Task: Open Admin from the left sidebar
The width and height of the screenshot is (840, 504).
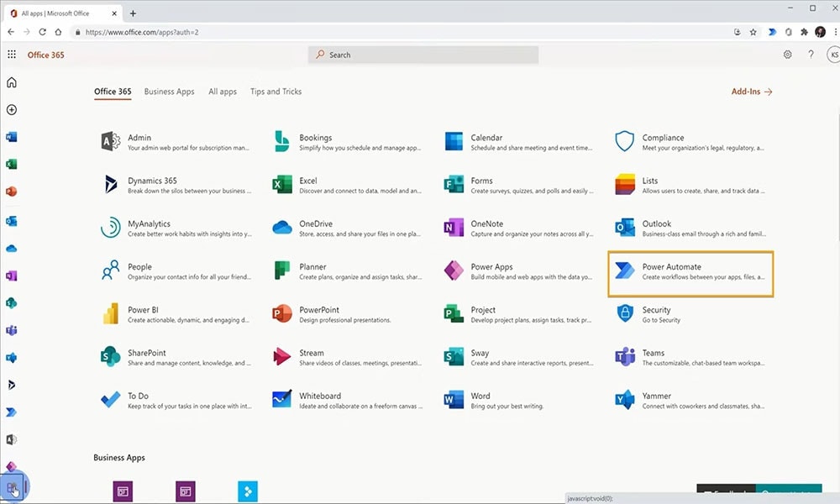Action: (x=12, y=439)
